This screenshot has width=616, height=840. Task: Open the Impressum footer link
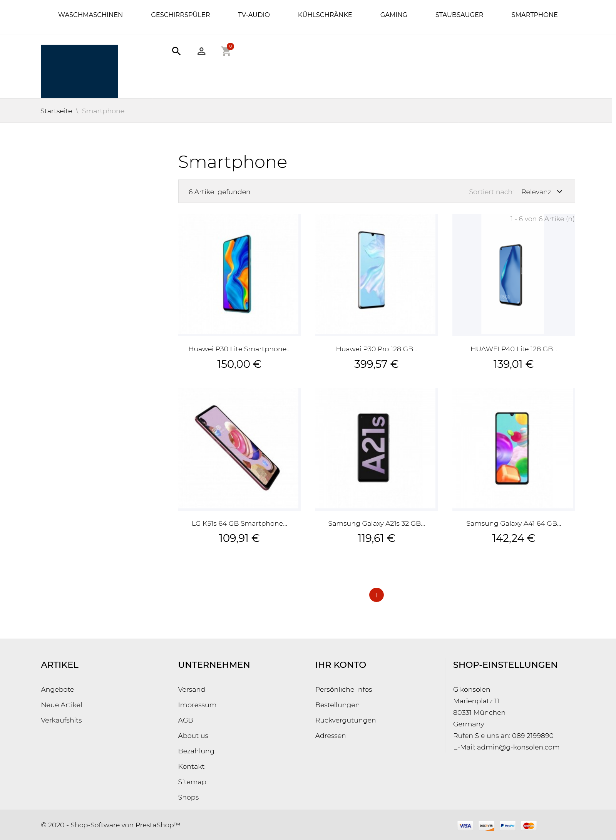click(x=197, y=705)
